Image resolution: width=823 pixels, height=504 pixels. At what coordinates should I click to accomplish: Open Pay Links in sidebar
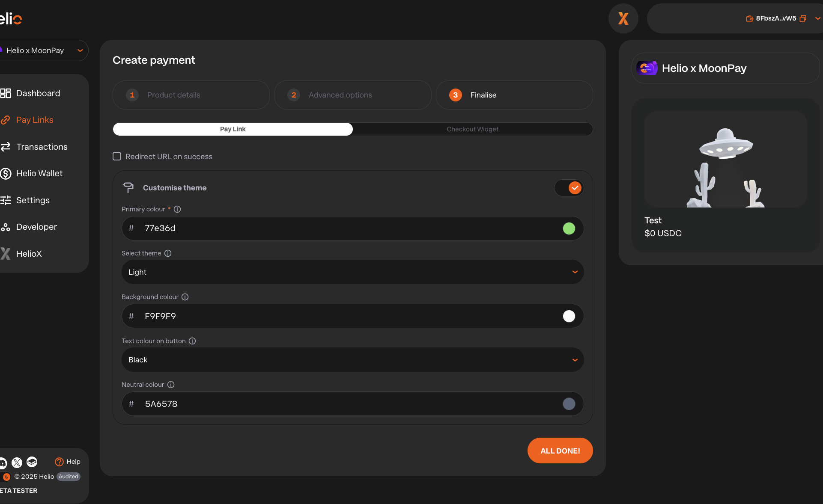35,120
